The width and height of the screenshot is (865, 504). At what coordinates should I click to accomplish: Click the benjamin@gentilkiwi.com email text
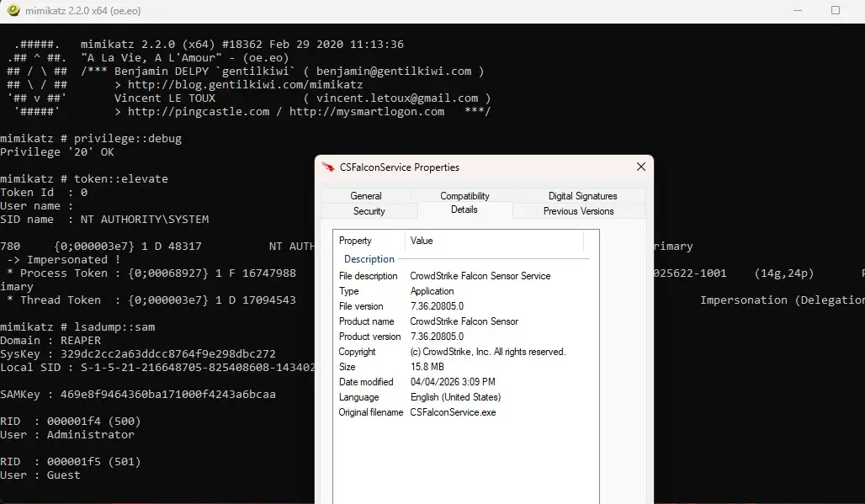(394, 72)
